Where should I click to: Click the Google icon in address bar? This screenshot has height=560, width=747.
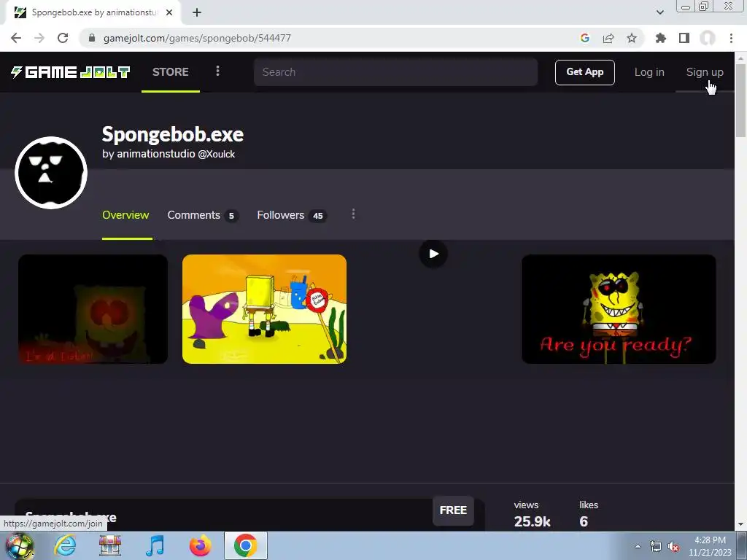point(585,38)
